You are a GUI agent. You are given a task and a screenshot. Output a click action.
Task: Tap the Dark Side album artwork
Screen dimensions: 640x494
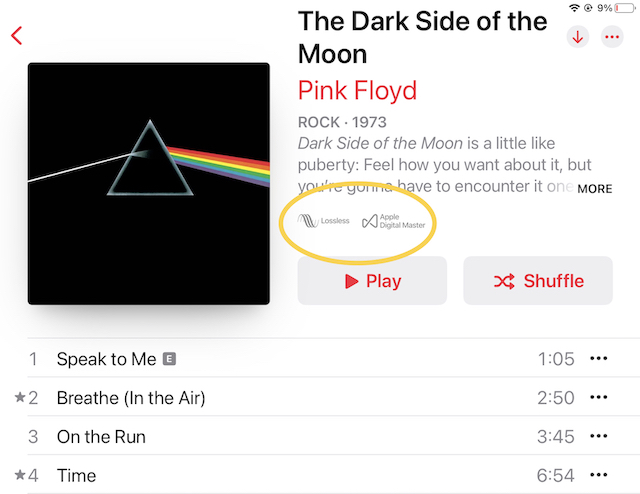click(149, 183)
